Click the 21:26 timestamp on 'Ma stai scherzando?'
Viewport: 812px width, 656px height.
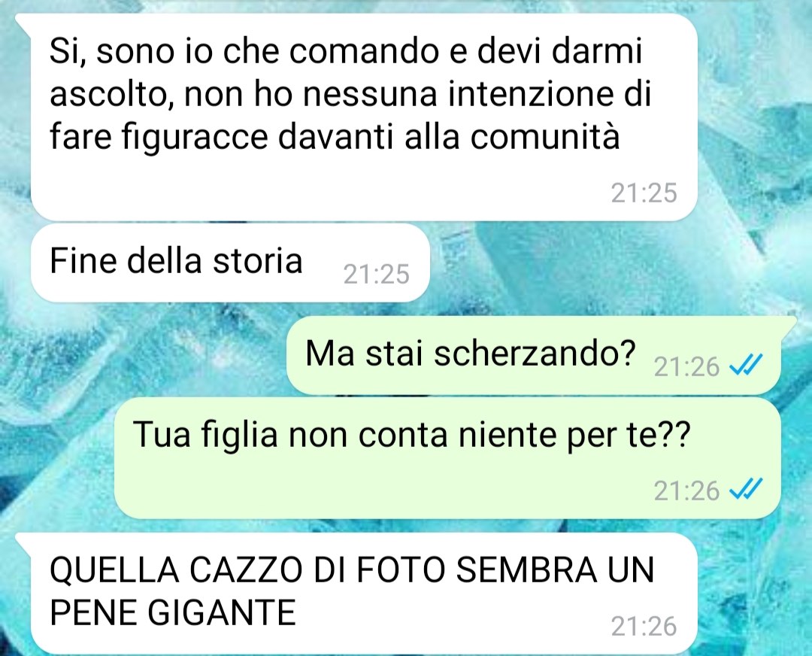click(x=686, y=367)
